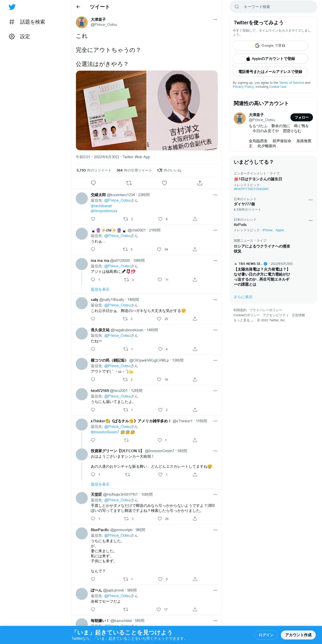The image size is (322, 644).
Task: Go back using the arrow icon
Action: coord(78,7)
